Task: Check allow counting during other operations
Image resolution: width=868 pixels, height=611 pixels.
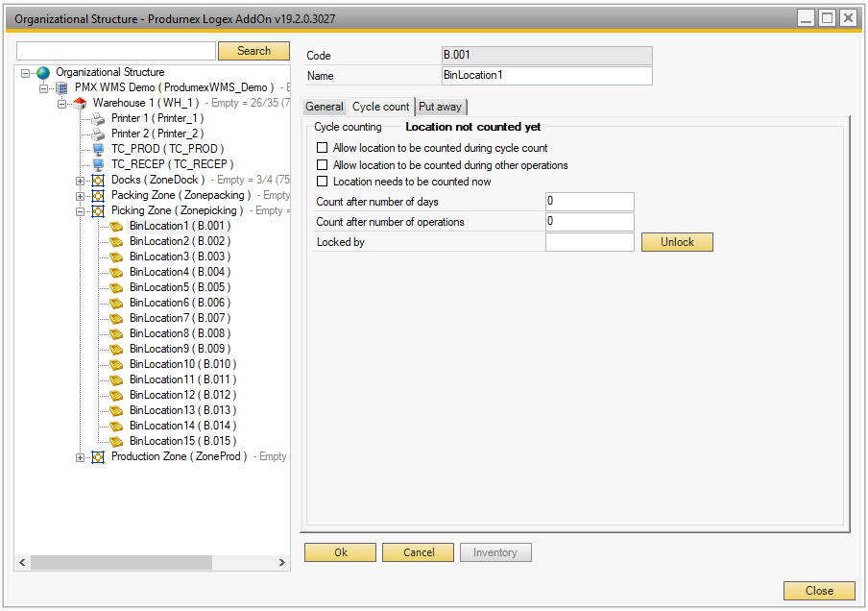Action: pyautogui.click(x=323, y=165)
